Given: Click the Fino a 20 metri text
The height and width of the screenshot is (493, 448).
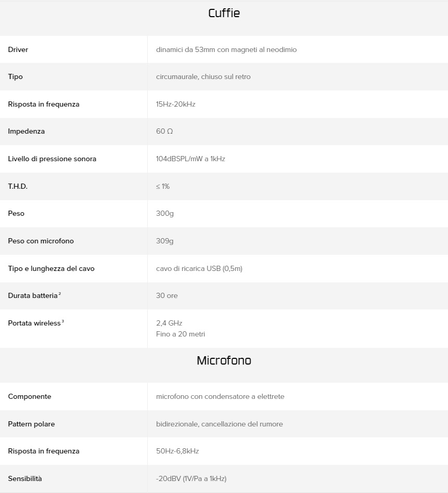Looking at the screenshot, I should tap(180, 334).
